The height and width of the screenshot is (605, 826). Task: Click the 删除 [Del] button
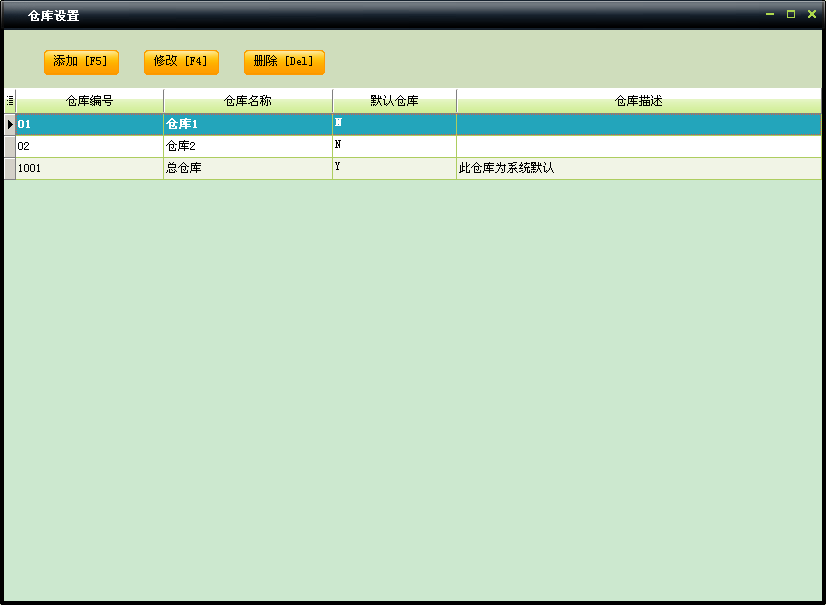point(284,62)
